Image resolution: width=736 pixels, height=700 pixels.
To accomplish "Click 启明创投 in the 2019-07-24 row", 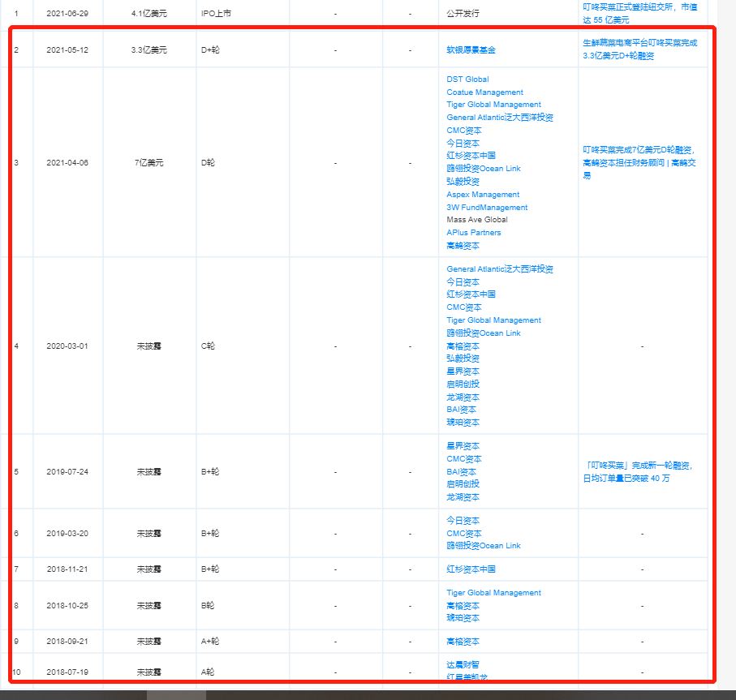I will pyautogui.click(x=463, y=484).
